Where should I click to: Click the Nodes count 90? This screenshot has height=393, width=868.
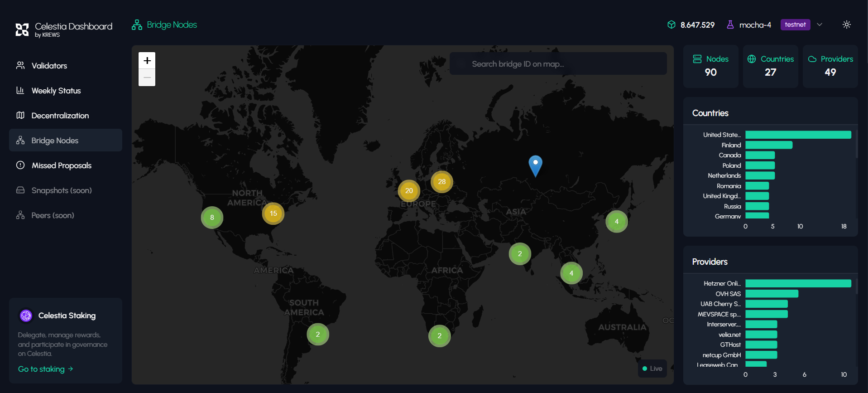click(711, 72)
